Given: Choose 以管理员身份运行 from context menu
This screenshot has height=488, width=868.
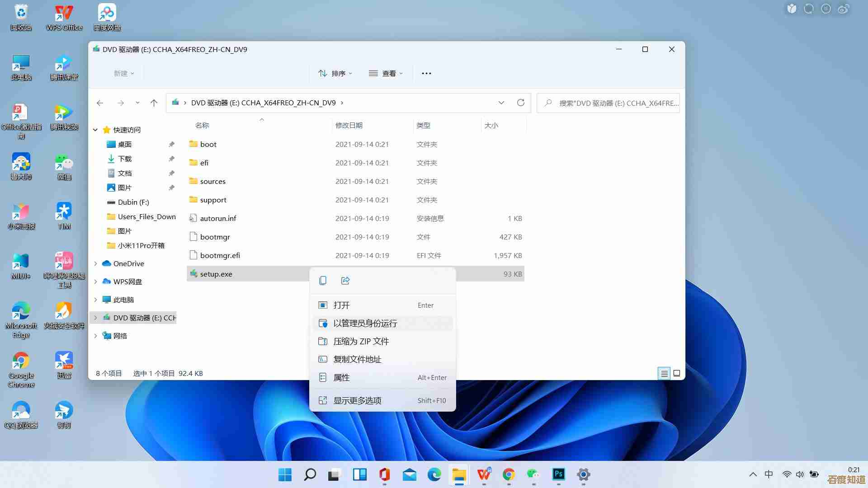Looking at the screenshot, I should (x=365, y=323).
